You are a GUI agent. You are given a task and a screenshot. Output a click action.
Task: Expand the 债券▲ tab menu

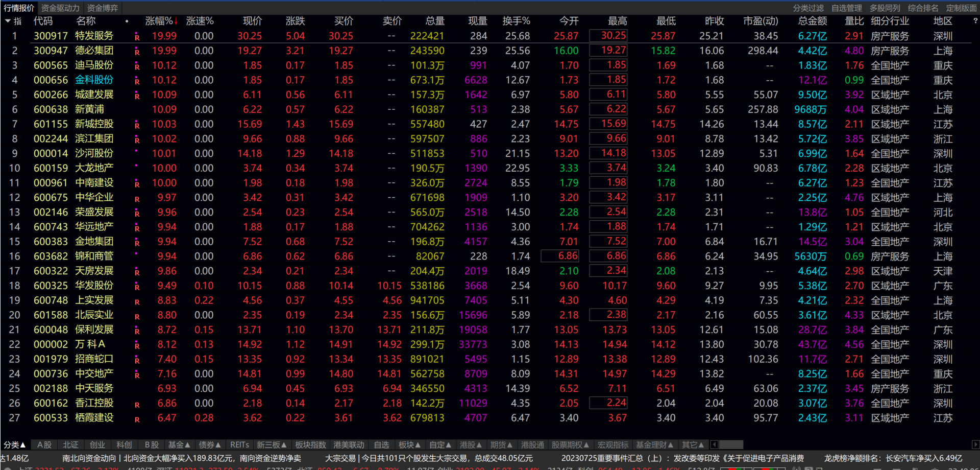pyautogui.click(x=210, y=445)
